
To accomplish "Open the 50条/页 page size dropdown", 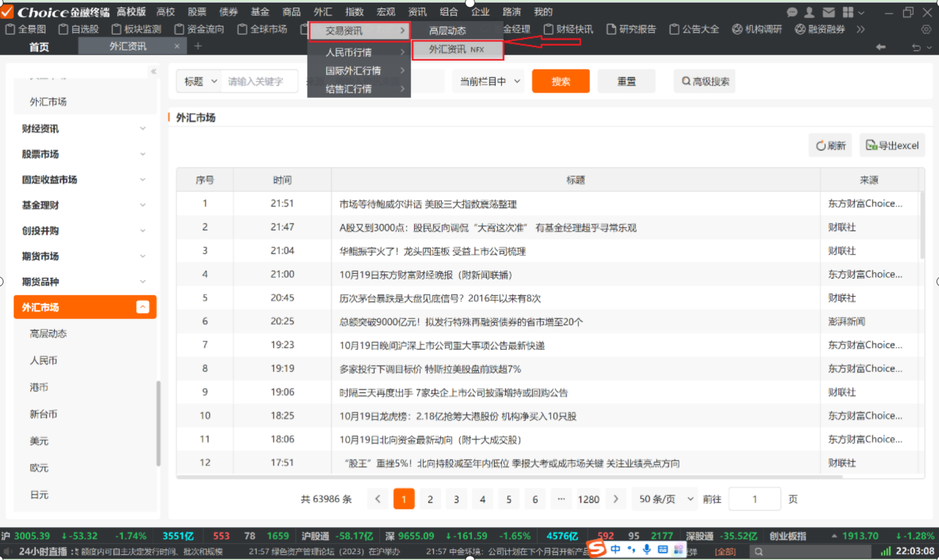I will pyautogui.click(x=666, y=499).
